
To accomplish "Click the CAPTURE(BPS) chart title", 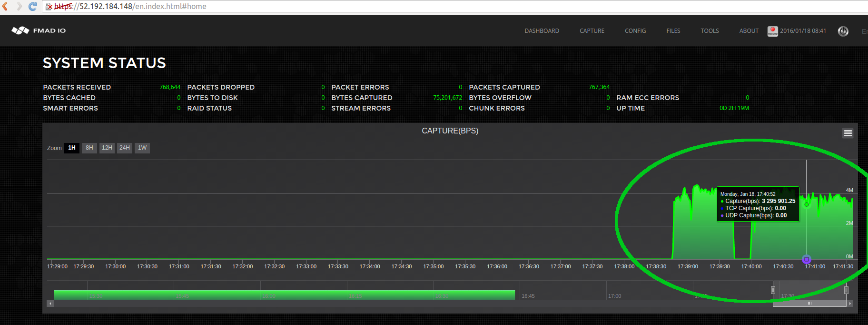I will click(450, 131).
